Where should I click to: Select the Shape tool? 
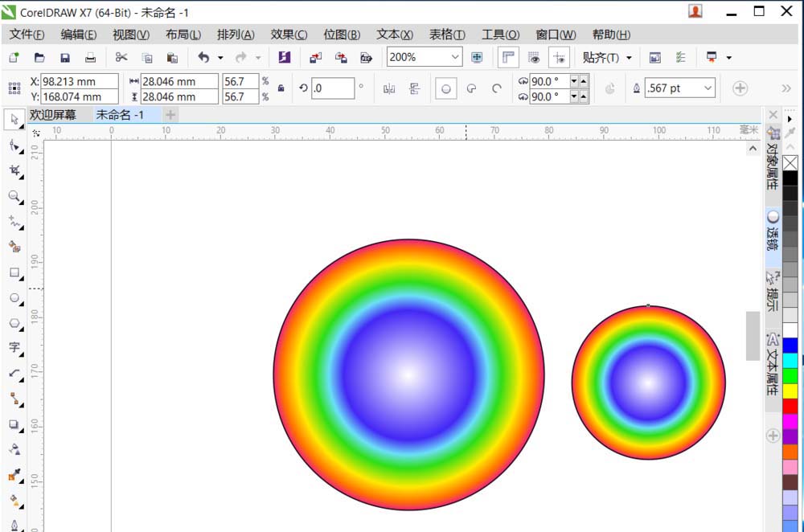click(x=14, y=145)
